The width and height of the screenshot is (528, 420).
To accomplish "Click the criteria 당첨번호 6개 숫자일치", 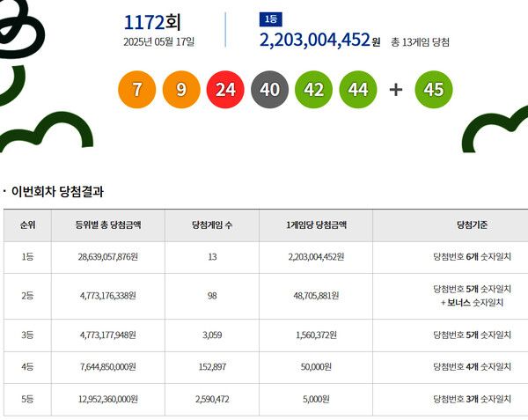I will point(472,257).
